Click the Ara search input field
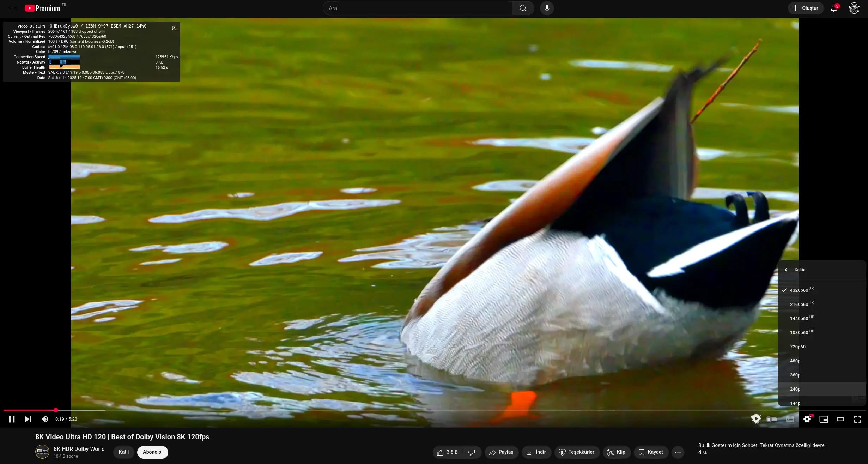This screenshot has width=868, height=464. click(x=417, y=8)
